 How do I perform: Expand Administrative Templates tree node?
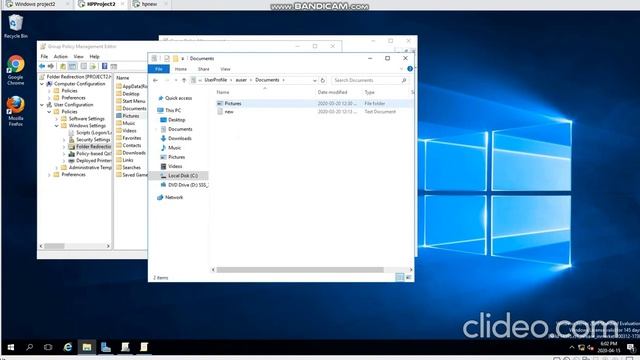pyautogui.click(x=57, y=168)
